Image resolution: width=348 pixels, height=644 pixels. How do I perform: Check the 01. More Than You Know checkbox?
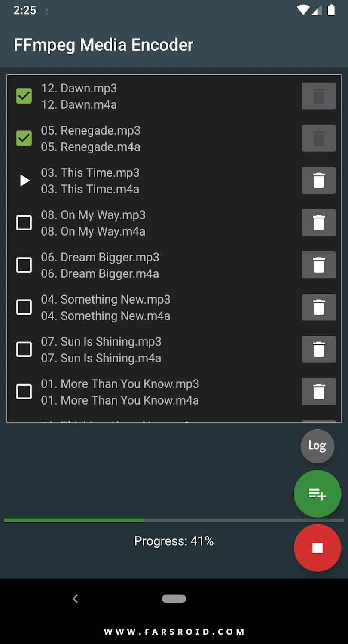(x=24, y=392)
